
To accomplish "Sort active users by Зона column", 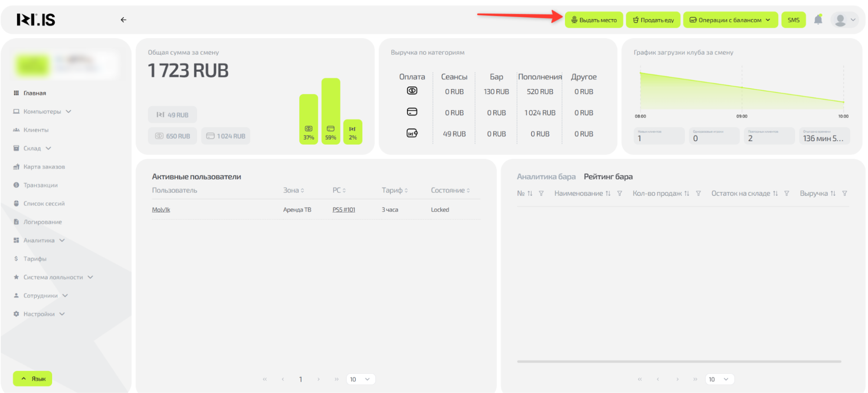I will click(294, 191).
